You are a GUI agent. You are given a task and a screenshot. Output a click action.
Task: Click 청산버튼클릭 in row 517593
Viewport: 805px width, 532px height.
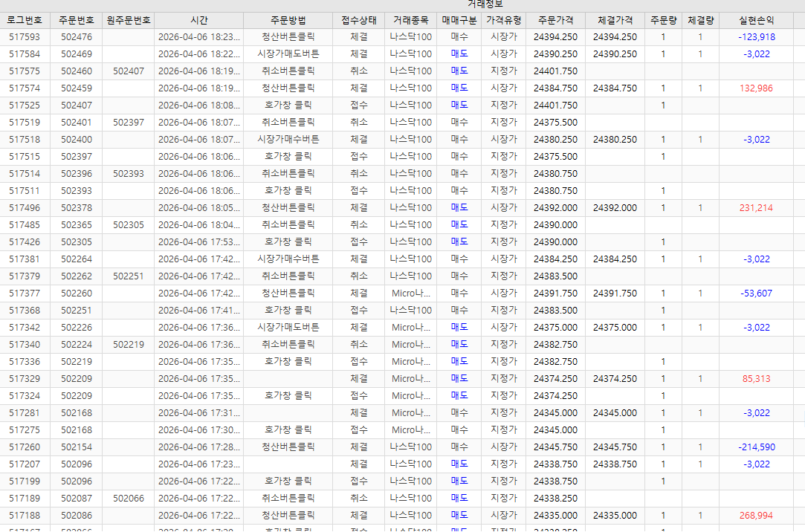pos(288,37)
